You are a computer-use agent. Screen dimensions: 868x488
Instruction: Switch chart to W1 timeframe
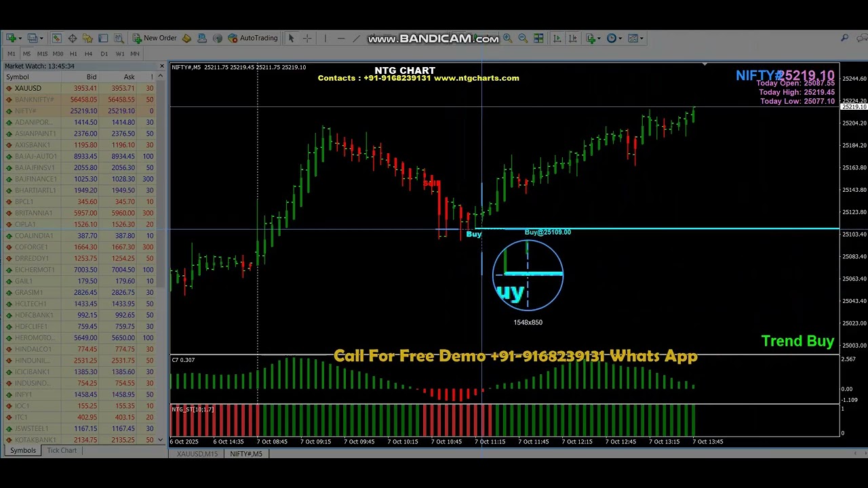point(120,54)
